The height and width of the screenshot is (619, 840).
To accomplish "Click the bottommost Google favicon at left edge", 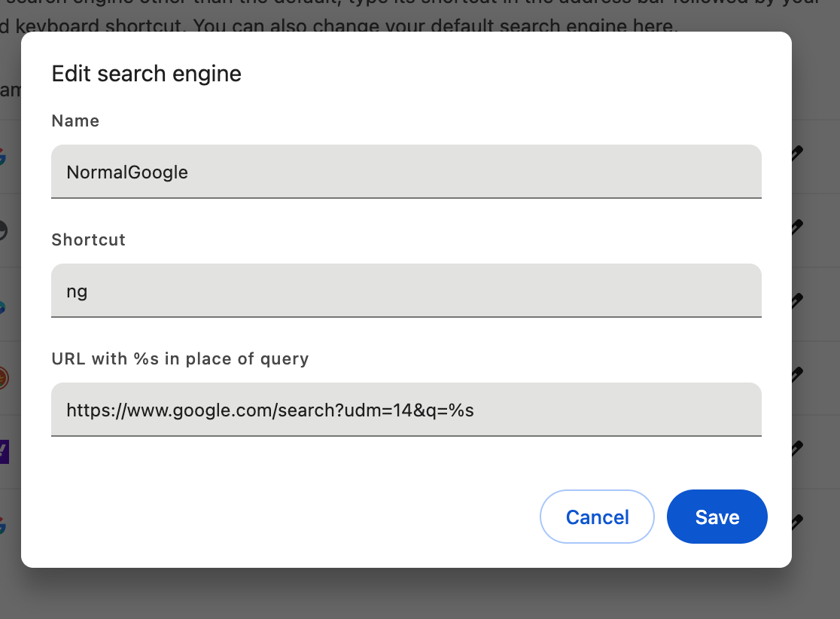I will pos(3,525).
